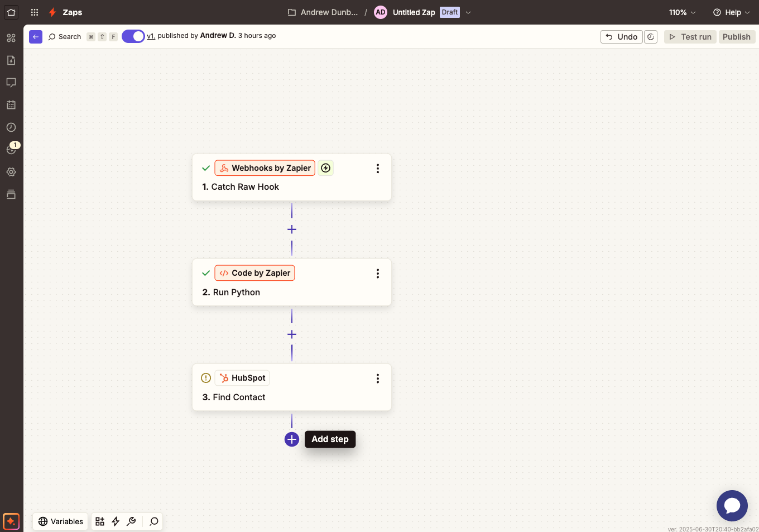Click the Zaps heading text
Viewport: 759px width, 532px height.
click(73, 12)
